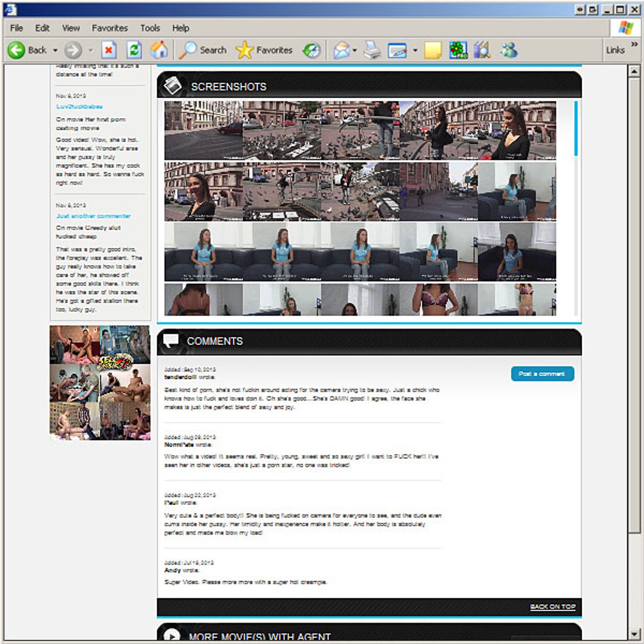The height and width of the screenshot is (644, 644).
Task: Go to the Home page
Action: 159,50
